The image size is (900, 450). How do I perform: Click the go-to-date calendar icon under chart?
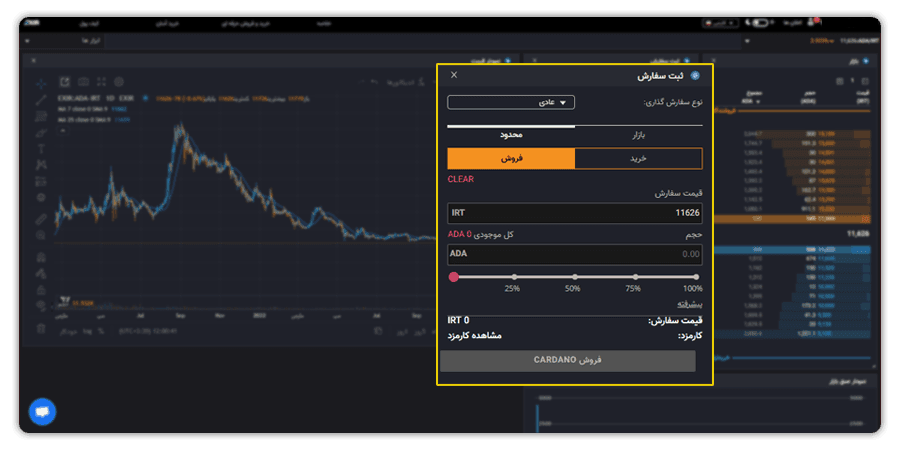(x=378, y=331)
